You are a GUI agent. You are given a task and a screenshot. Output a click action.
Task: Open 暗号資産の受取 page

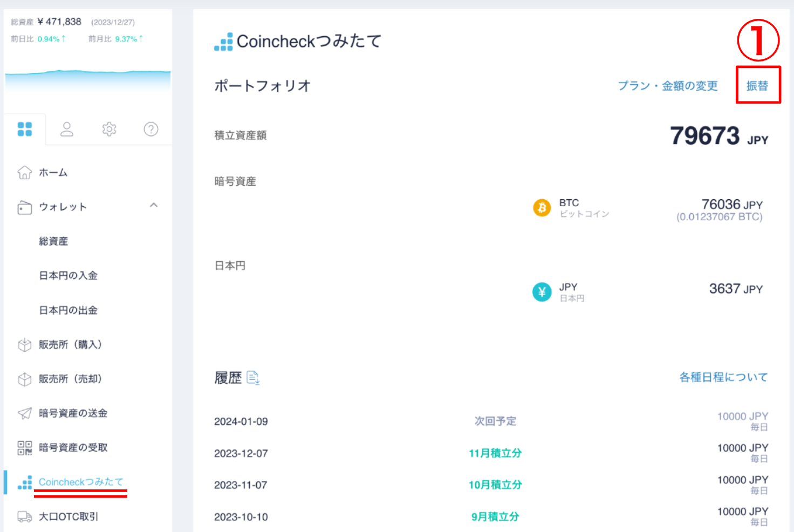point(73,448)
